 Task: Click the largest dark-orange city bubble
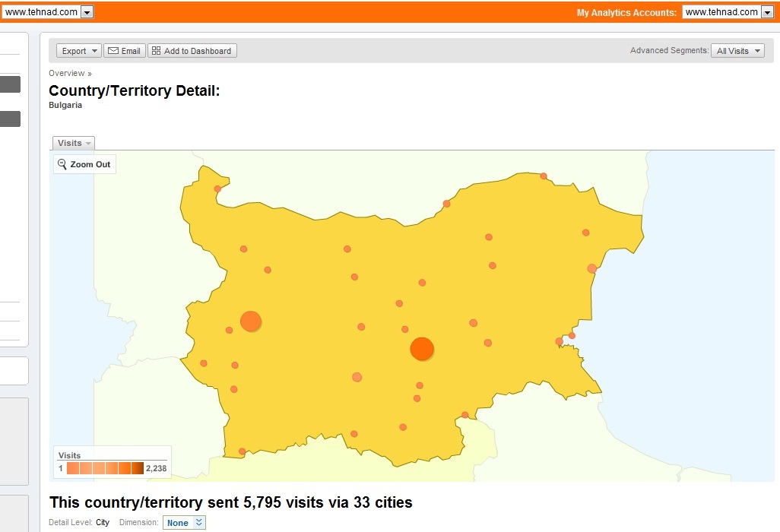(422, 349)
